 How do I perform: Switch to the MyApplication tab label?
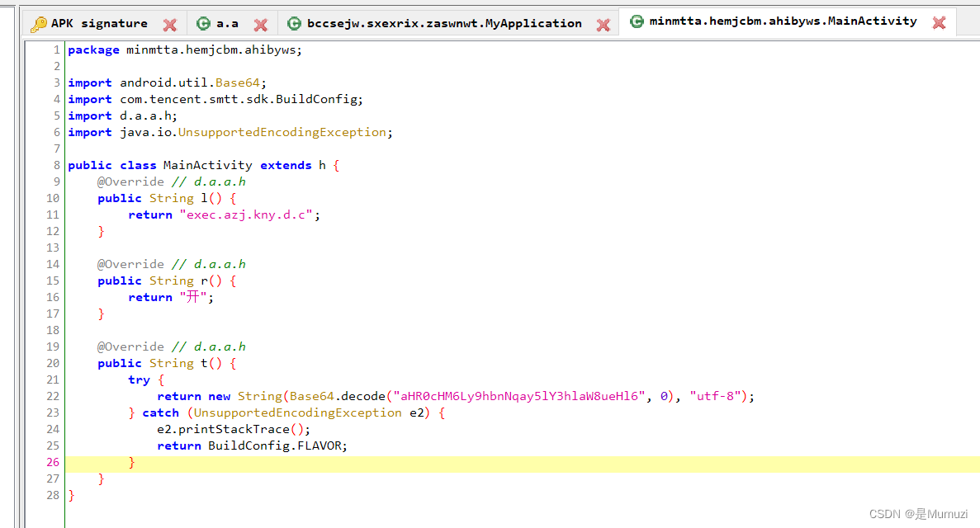pos(444,23)
